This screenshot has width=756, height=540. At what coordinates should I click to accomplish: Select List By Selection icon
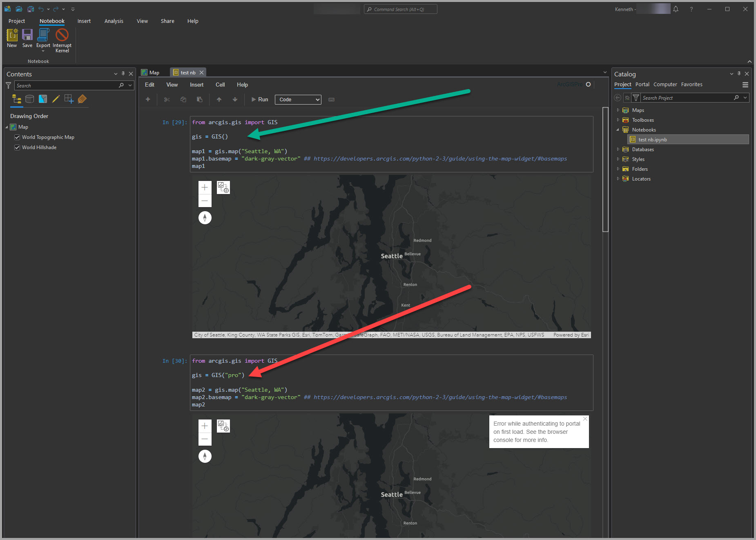click(43, 99)
